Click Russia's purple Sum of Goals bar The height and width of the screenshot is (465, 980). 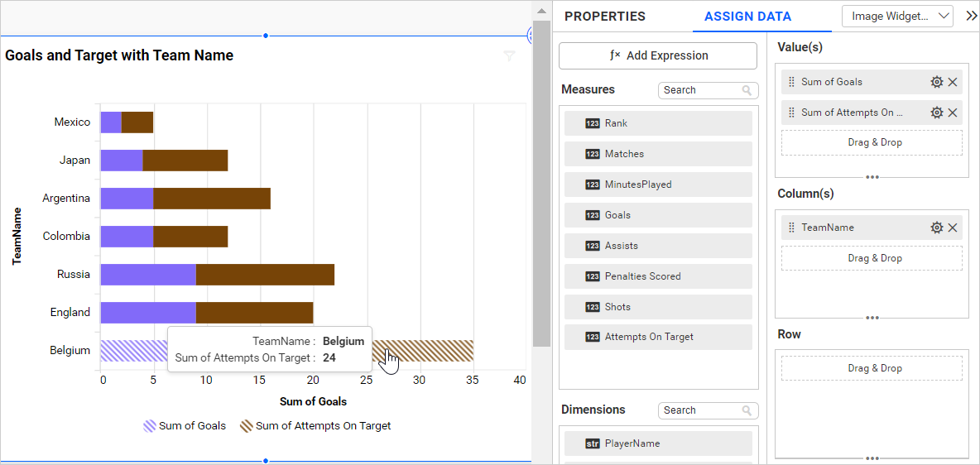pos(148,274)
